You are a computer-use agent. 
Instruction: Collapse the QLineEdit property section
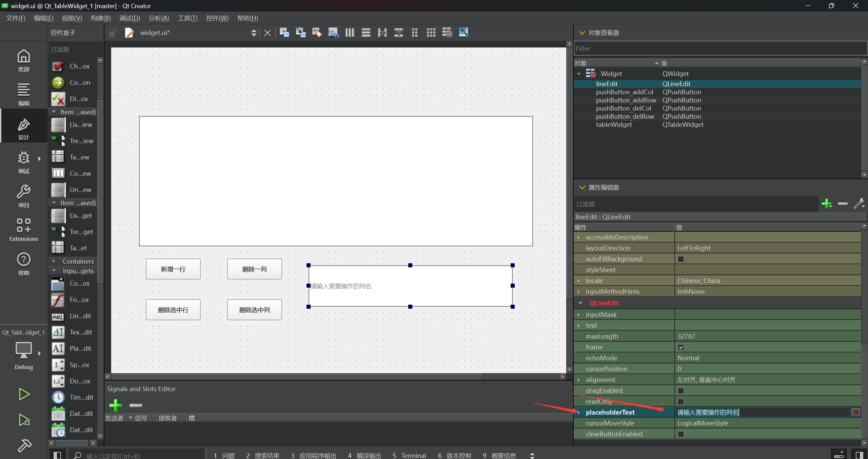580,303
